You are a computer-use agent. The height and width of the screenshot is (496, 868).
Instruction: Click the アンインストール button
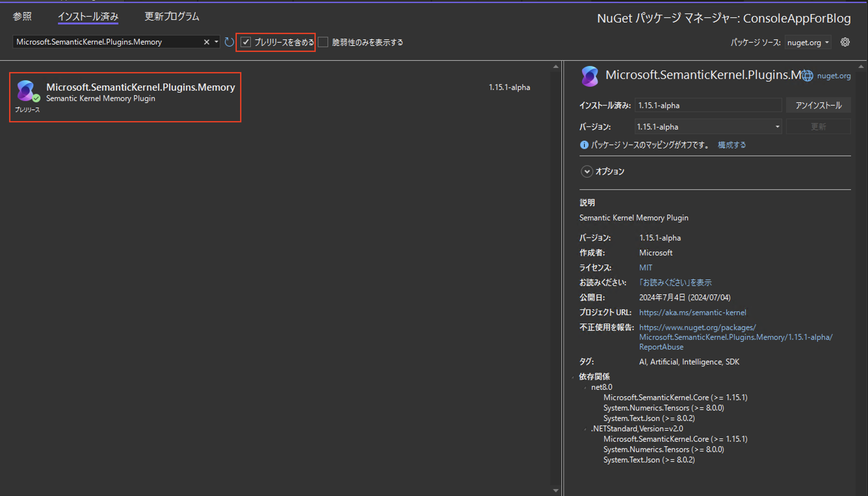click(x=818, y=105)
